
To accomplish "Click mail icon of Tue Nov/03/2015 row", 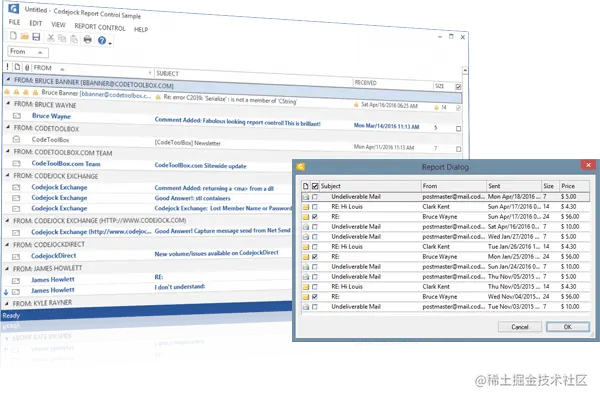I will click(x=306, y=307).
